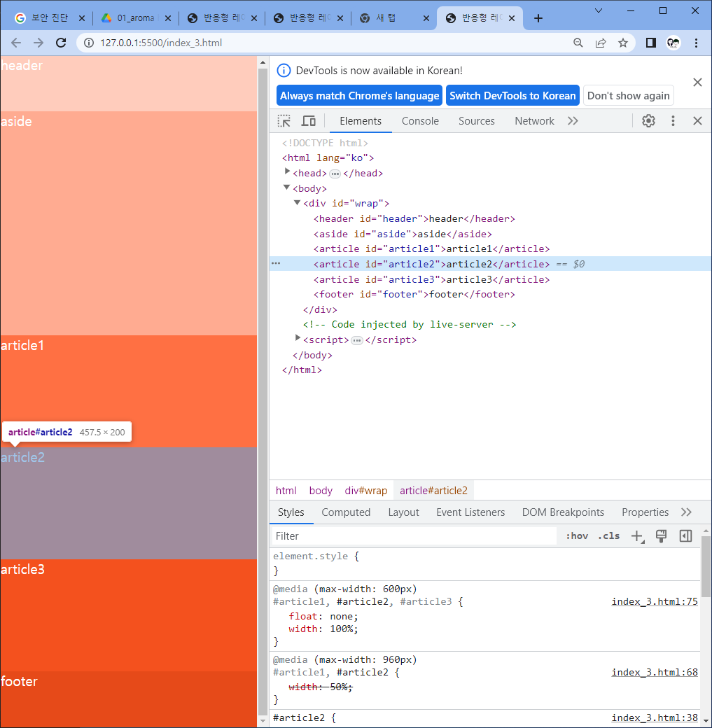Open the Computed tab
The height and width of the screenshot is (728, 712).
pos(346,512)
